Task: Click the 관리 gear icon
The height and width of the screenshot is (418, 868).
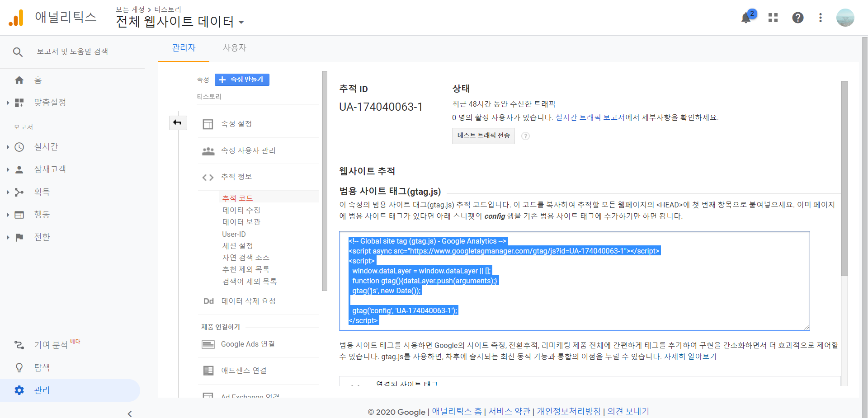Action: pyautogui.click(x=19, y=390)
